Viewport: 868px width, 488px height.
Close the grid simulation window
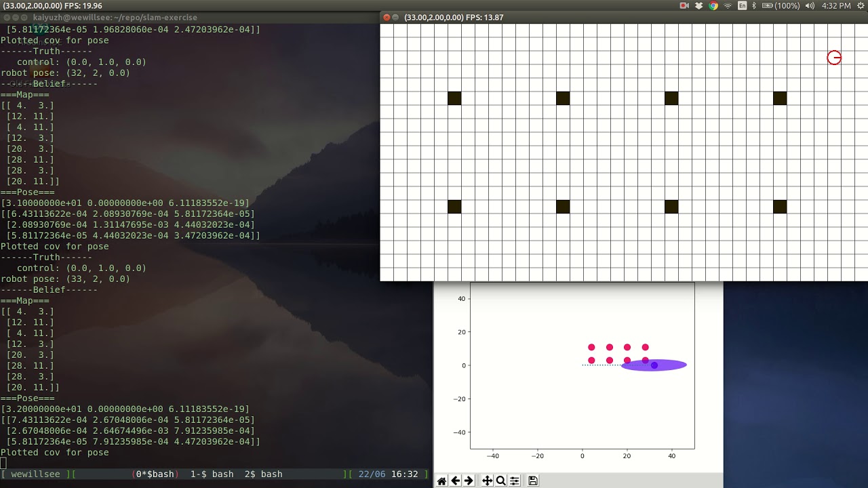click(387, 17)
